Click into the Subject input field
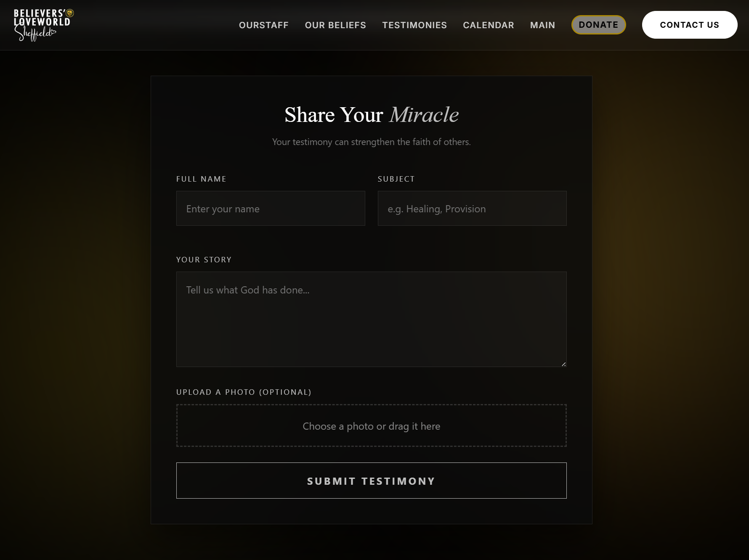 (472, 209)
